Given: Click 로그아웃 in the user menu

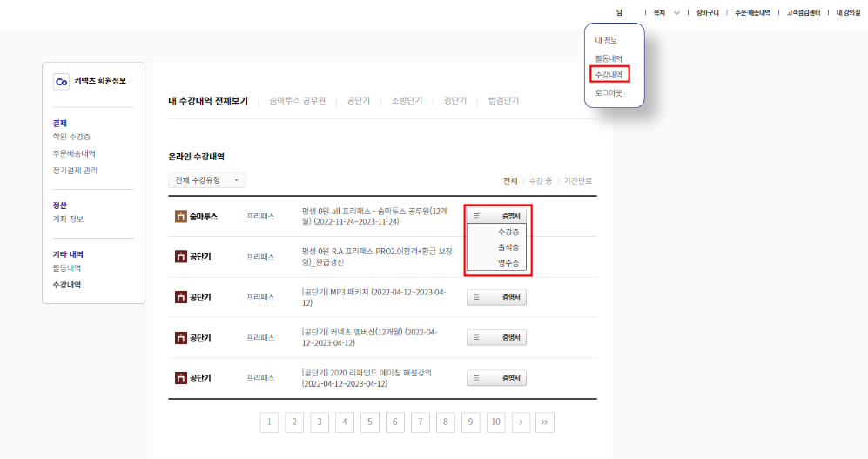Looking at the screenshot, I should point(609,92).
